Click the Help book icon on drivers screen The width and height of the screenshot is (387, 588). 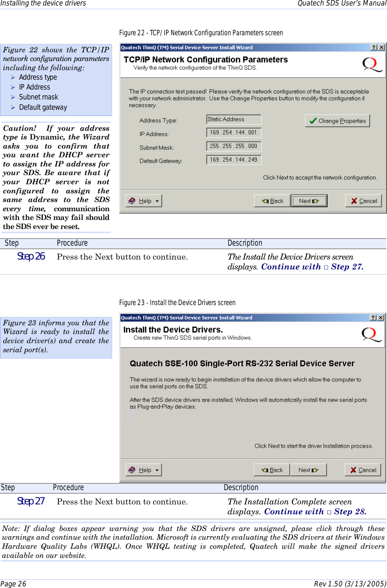pyautogui.click(x=132, y=470)
